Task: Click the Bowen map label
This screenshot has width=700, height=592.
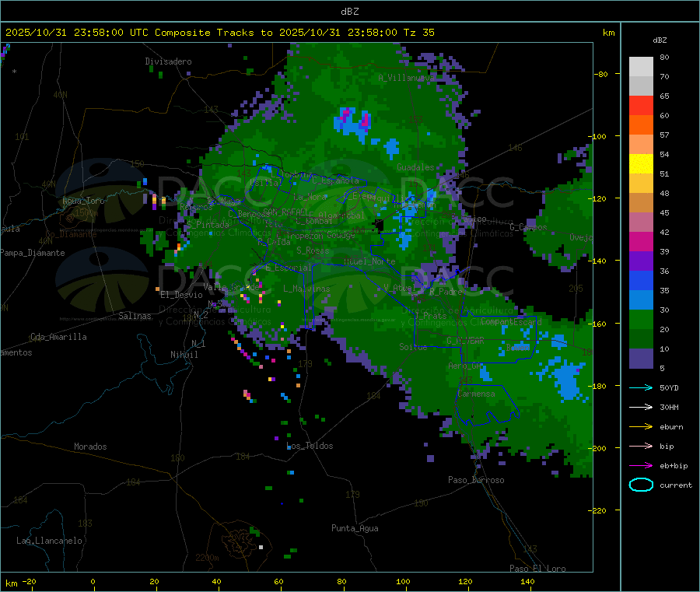Action: [x=518, y=347]
